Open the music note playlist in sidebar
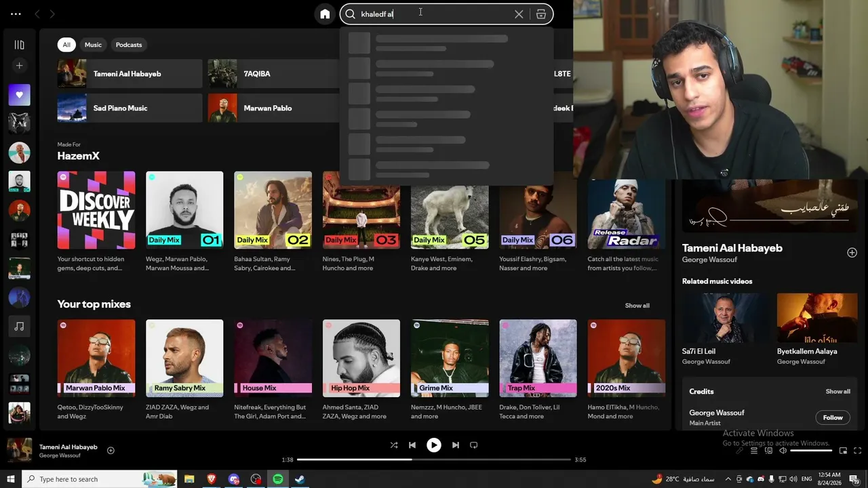868x488 pixels. pos(19,327)
